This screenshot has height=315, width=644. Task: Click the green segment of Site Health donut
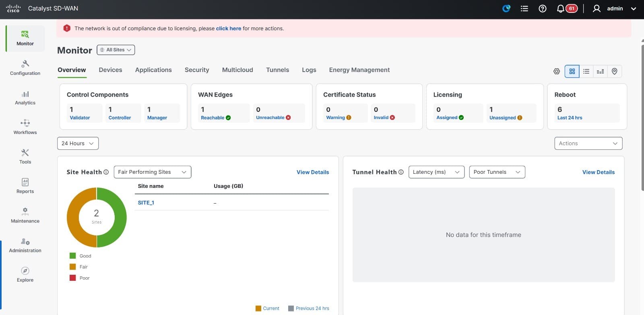point(120,217)
